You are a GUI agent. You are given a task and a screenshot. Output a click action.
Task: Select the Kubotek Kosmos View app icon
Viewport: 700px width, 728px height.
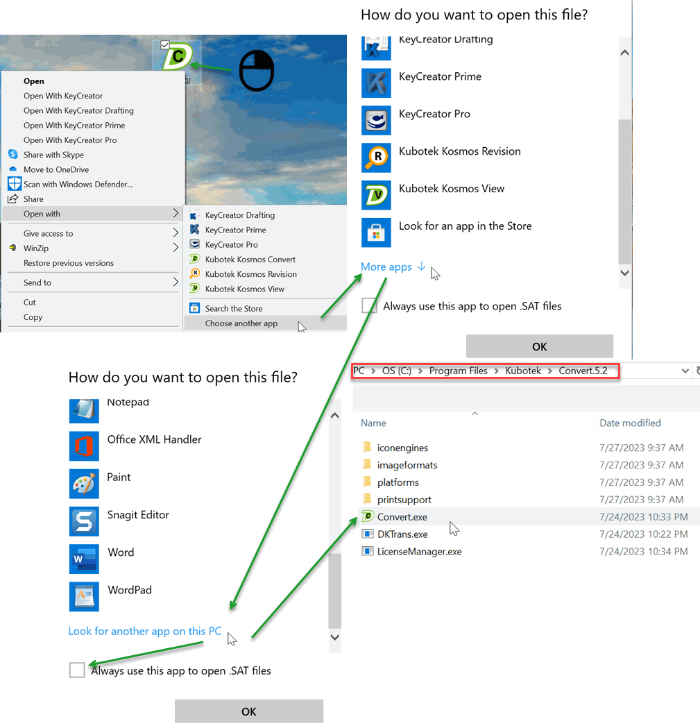coord(376,195)
